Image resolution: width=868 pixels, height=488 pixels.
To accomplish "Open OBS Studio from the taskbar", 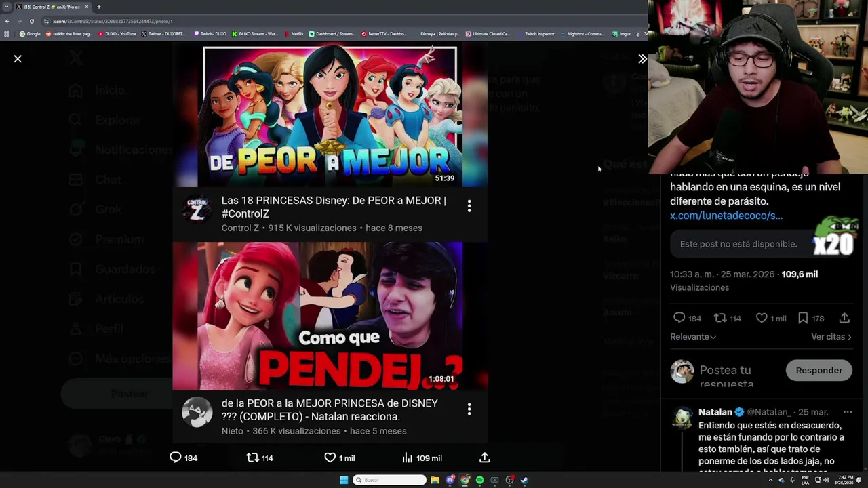I will click(x=509, y=480).
